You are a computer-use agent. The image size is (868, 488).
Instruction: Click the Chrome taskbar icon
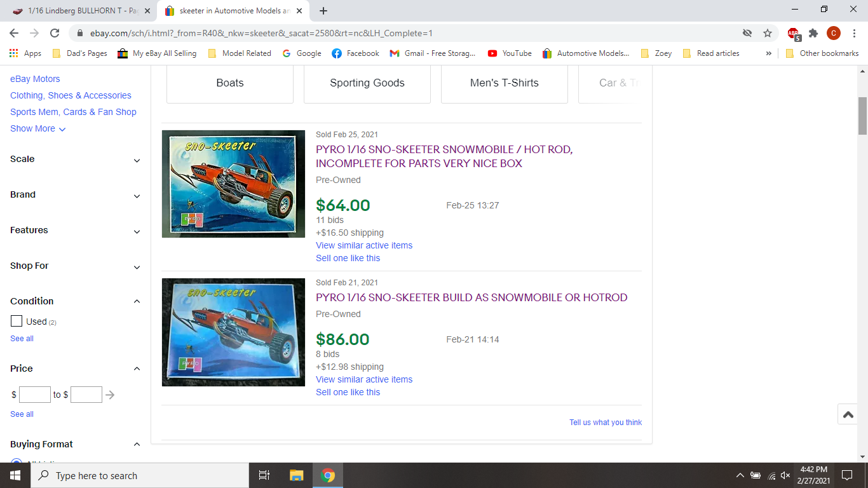(x=328, y=475)
